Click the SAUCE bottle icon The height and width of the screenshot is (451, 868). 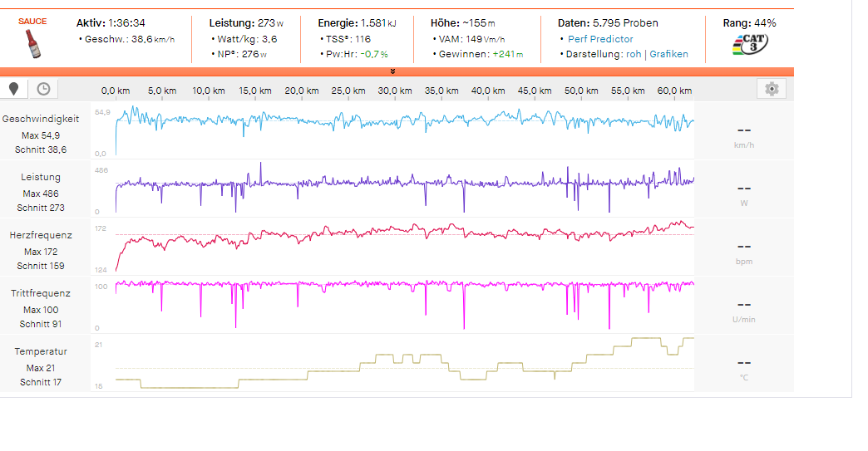pyautogui.click(x=33, y=44)
